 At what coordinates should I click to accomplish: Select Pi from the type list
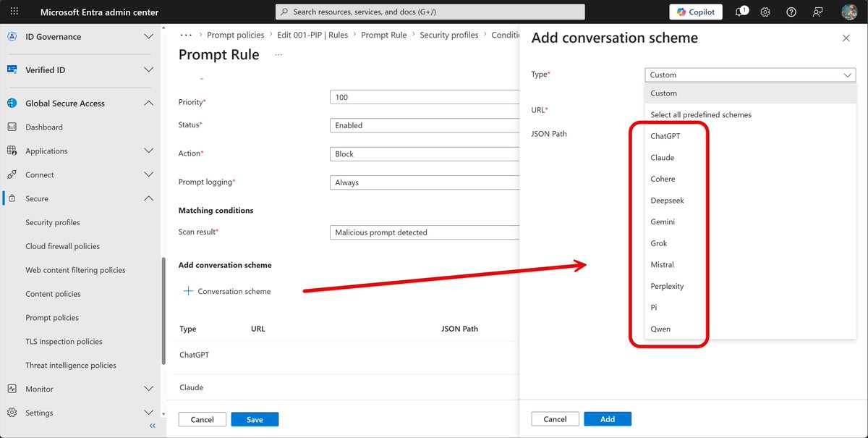pos(750,308)
